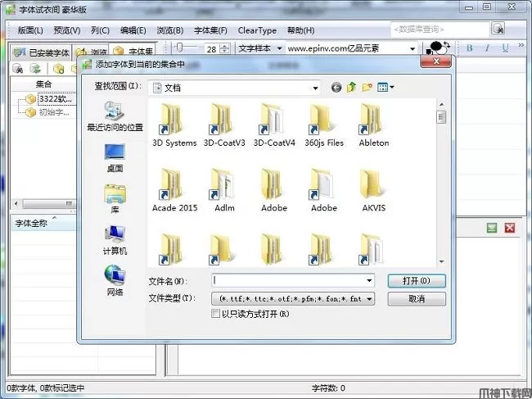
Task: Expand the toolbar overflow chevron
Action: 521,45
